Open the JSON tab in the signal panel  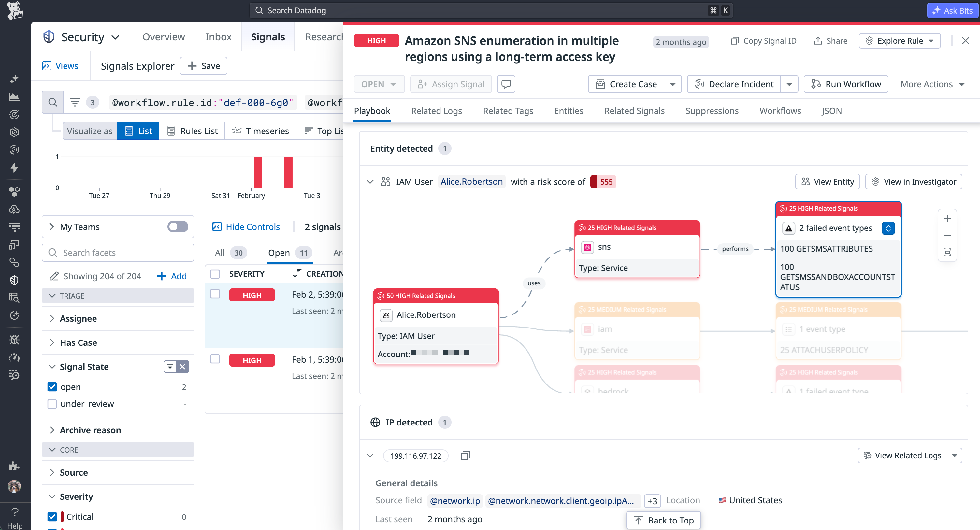832,111
